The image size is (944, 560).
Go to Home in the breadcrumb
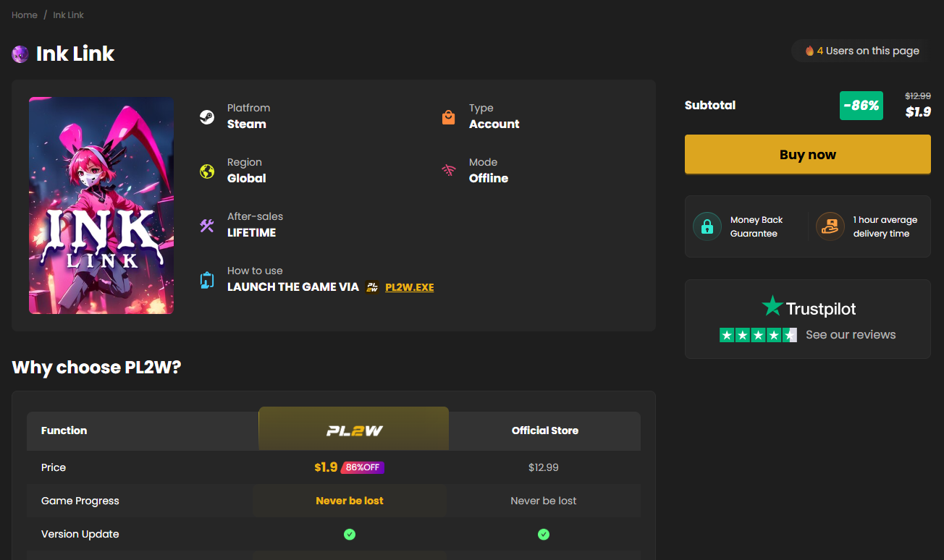click(x=25, y=15)
